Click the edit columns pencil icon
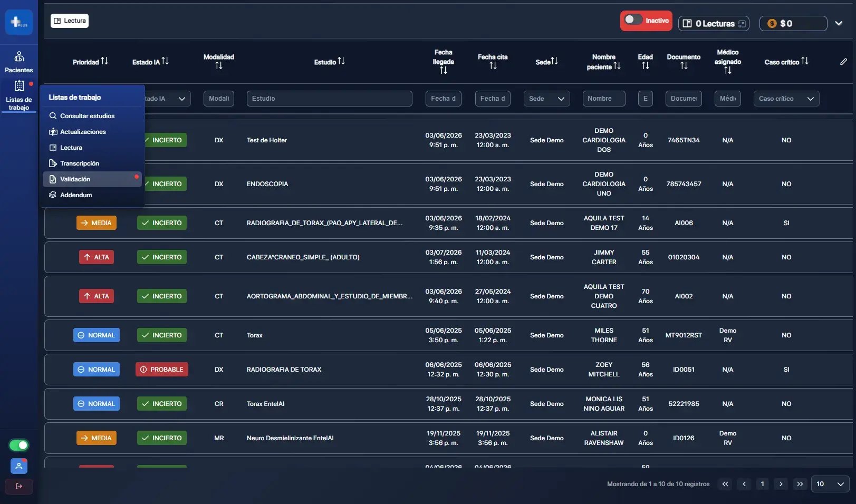The height and width of the screenshot is (504, 856). (x=843, y=62)
